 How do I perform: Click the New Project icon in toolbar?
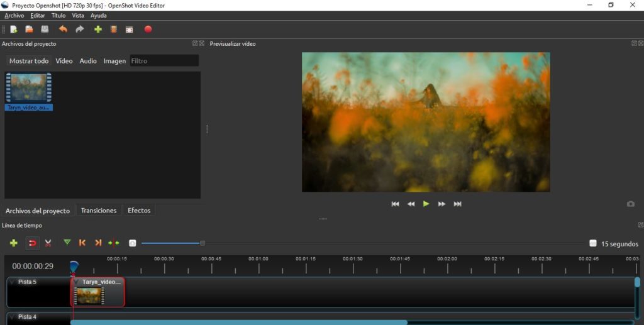point(13,29)
